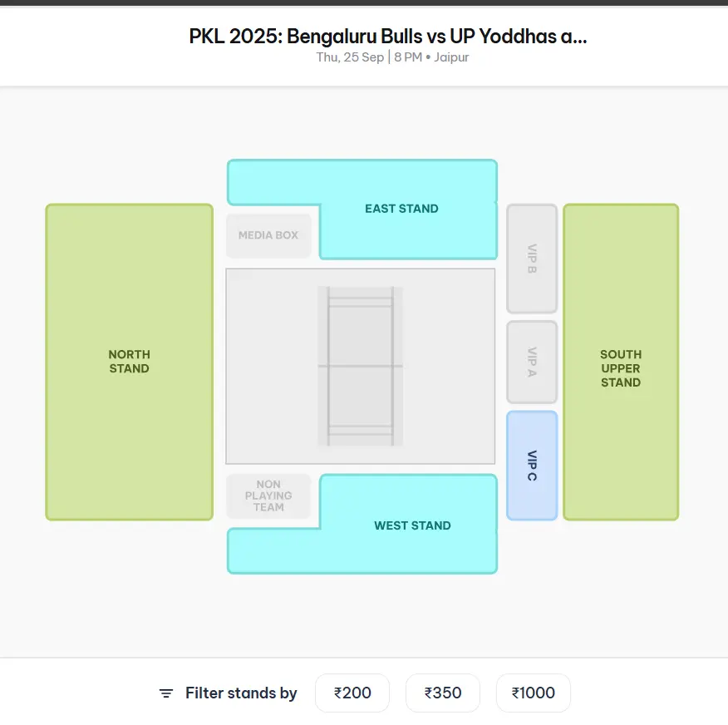Click the West Stand label text

coord(412,525)
